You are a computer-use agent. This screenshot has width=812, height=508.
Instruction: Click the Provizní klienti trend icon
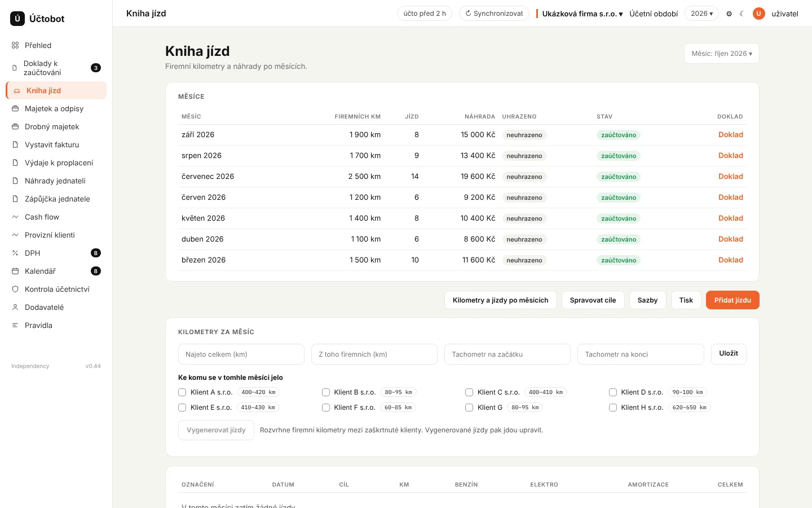15,235
